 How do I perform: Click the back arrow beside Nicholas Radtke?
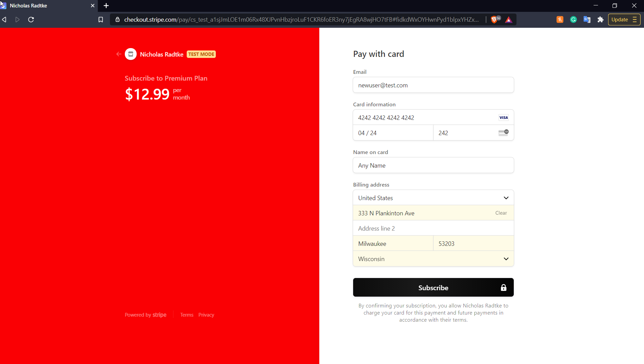click(x=118, y=54)
